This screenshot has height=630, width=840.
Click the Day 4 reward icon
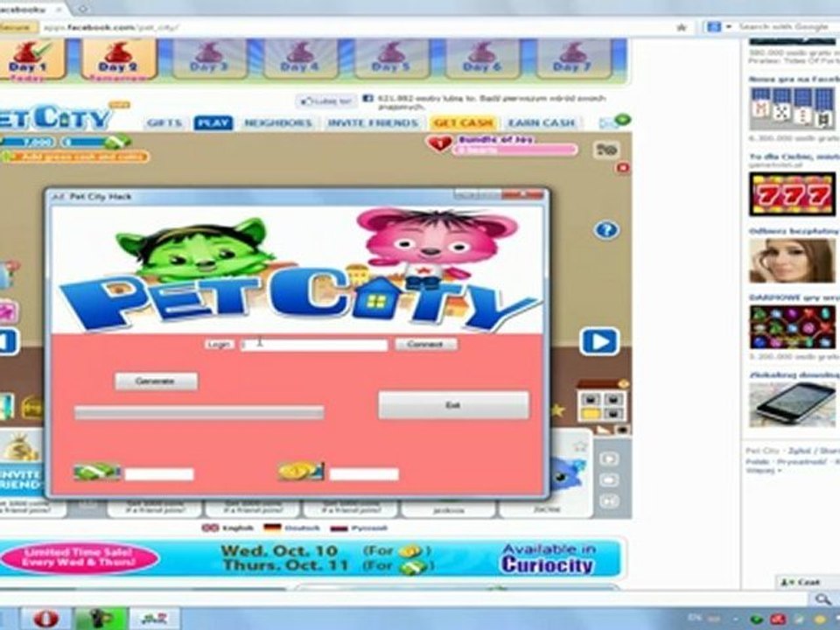click(x=300, y=59)
